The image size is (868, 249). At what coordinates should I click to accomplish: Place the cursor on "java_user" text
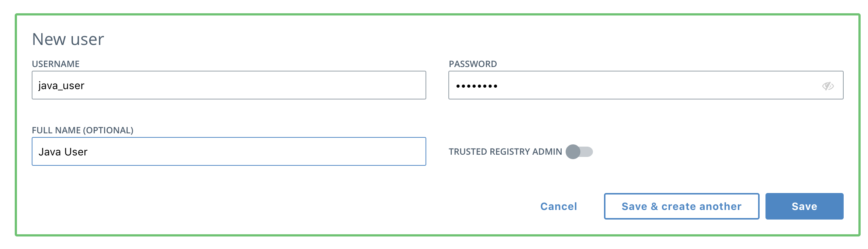61,86
